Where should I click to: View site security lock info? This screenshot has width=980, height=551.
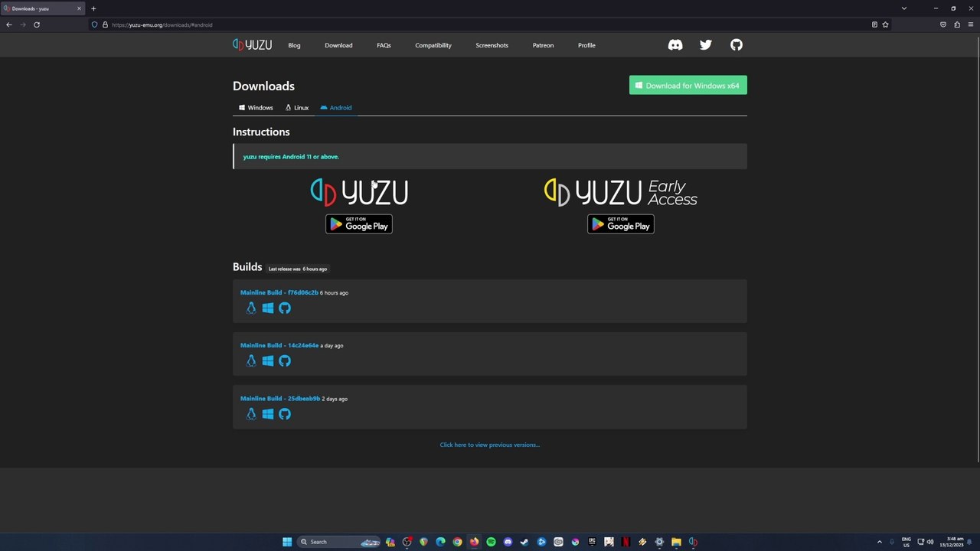[x=105, y=24]
